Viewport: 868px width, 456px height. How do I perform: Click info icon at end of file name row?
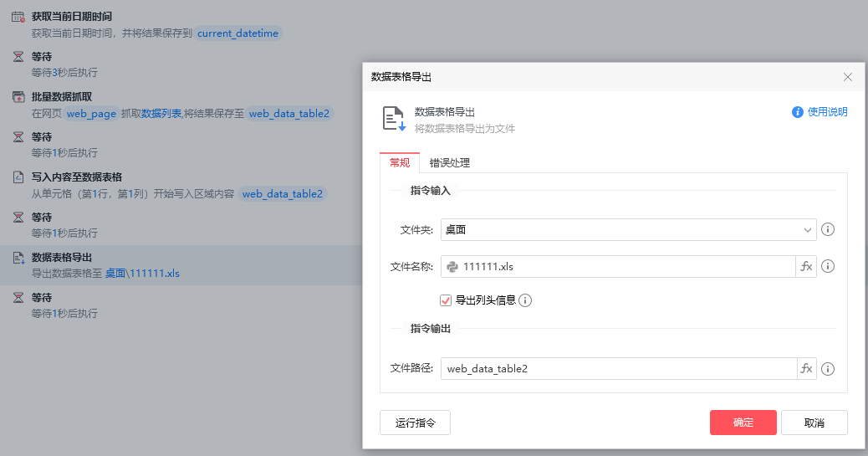click(828, 267)
